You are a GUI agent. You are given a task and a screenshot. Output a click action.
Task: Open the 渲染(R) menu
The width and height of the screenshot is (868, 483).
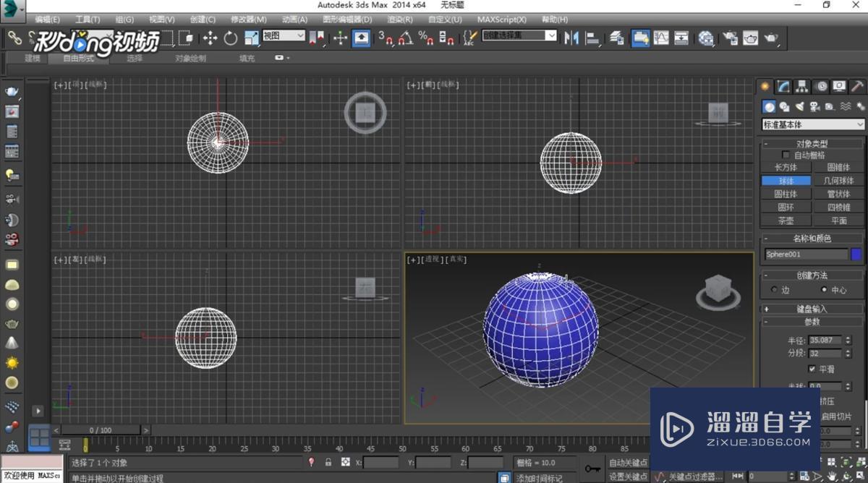399,20
